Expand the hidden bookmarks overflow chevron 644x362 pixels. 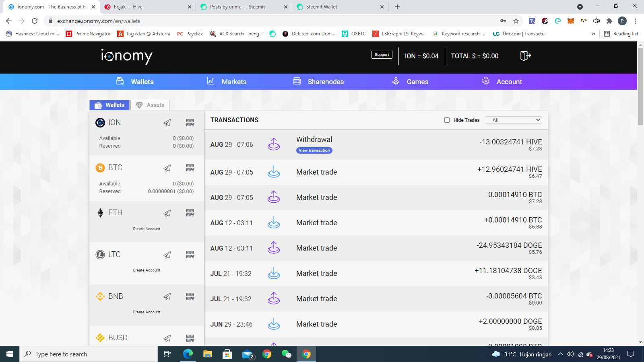pos(593,34)
